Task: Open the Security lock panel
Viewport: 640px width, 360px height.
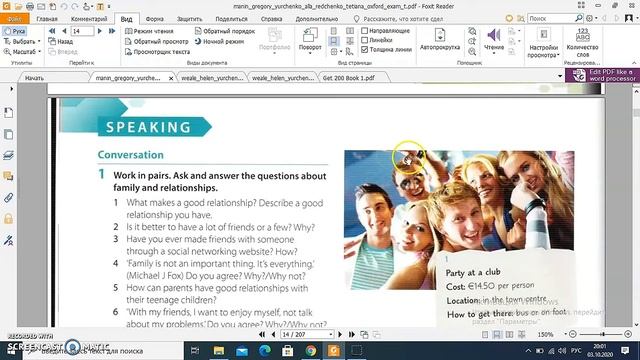Action: tap(8, 219)
